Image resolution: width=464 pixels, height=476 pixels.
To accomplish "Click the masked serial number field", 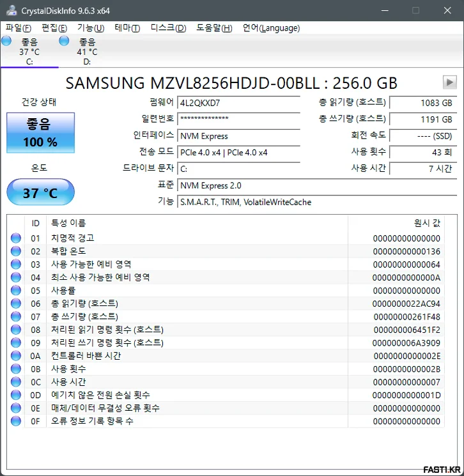I will 238,119.
